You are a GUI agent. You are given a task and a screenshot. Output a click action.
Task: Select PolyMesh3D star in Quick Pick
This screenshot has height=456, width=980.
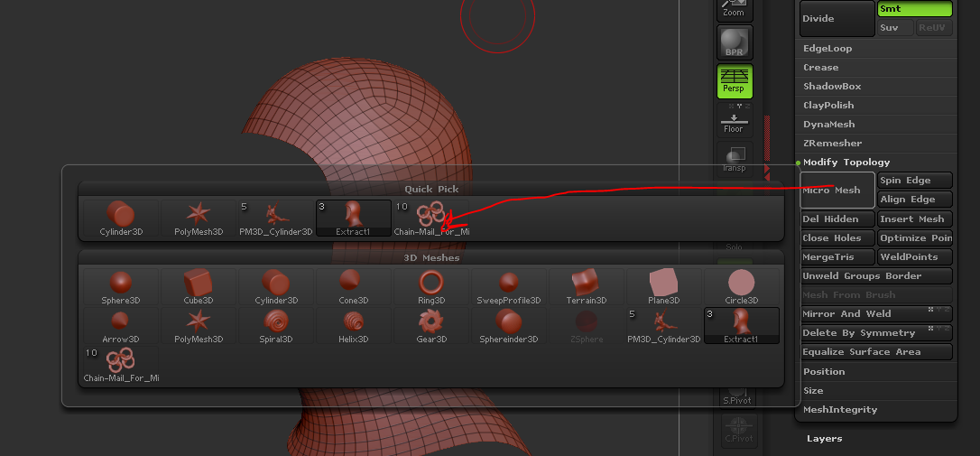[x=199, y=219]
